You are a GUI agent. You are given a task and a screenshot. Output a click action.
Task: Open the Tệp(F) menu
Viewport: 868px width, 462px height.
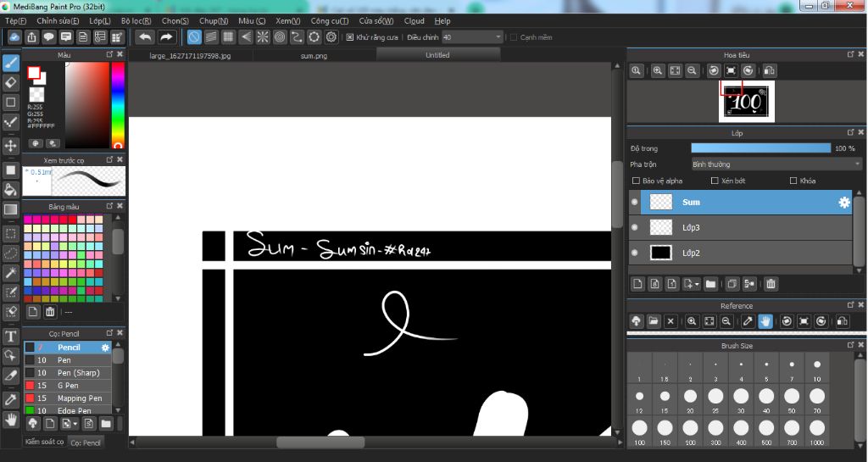[15, 21]
